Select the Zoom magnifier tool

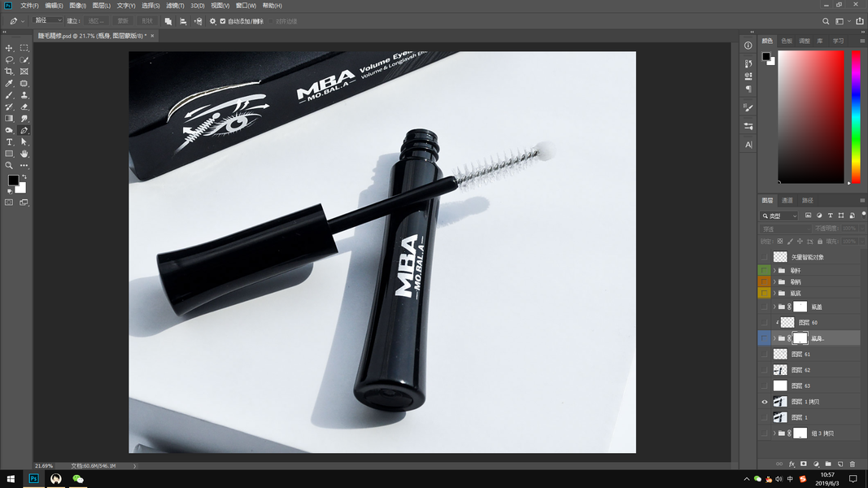click(9, 165)
